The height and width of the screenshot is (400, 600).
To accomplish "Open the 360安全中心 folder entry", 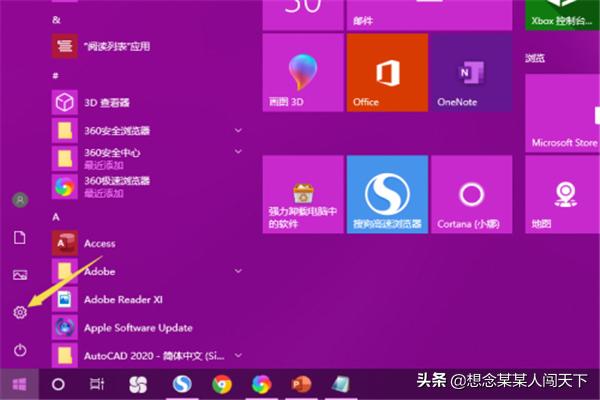I will click(149, 158).
